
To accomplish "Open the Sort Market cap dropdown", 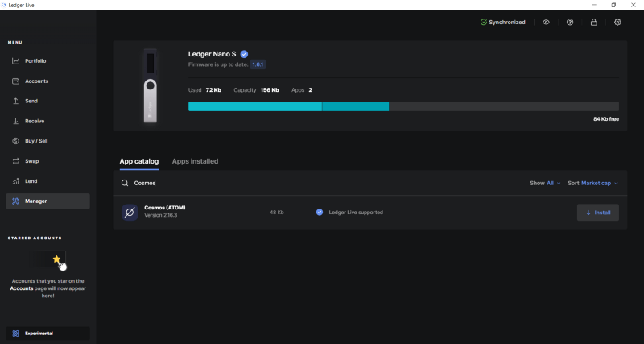I will click(592, 184).
